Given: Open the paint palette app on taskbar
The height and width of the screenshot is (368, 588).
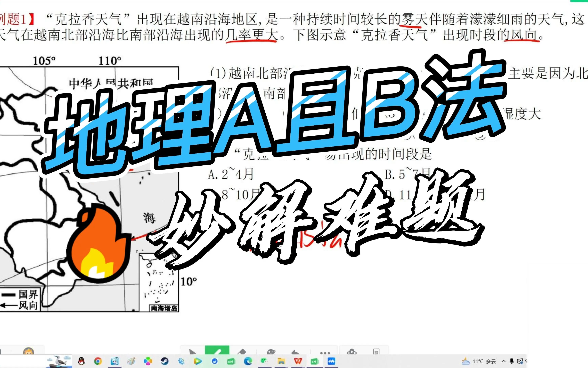Looking at the screenshot, I should 131,361.
